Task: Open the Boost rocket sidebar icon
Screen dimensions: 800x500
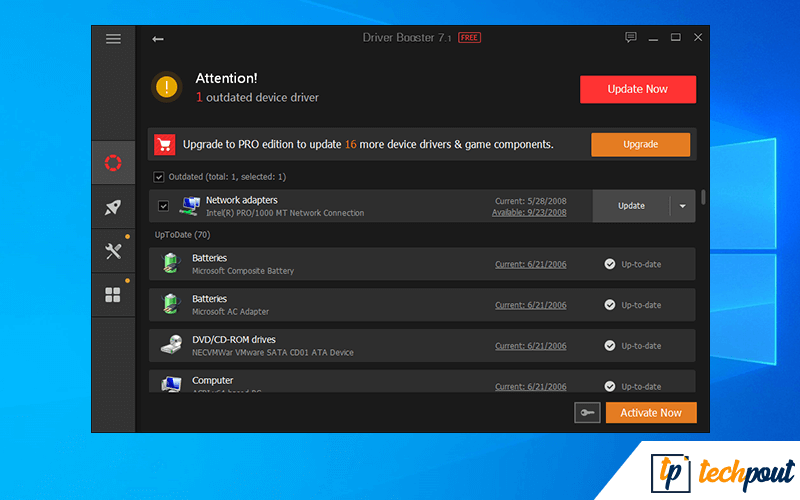Action: (x=113, y=207)
